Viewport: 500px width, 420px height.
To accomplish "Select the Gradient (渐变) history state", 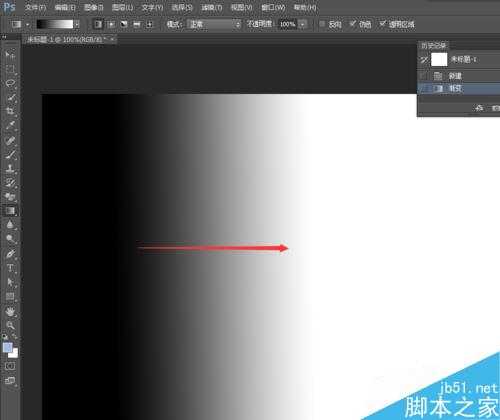I will pyautogui.click(x=459, y=89).
